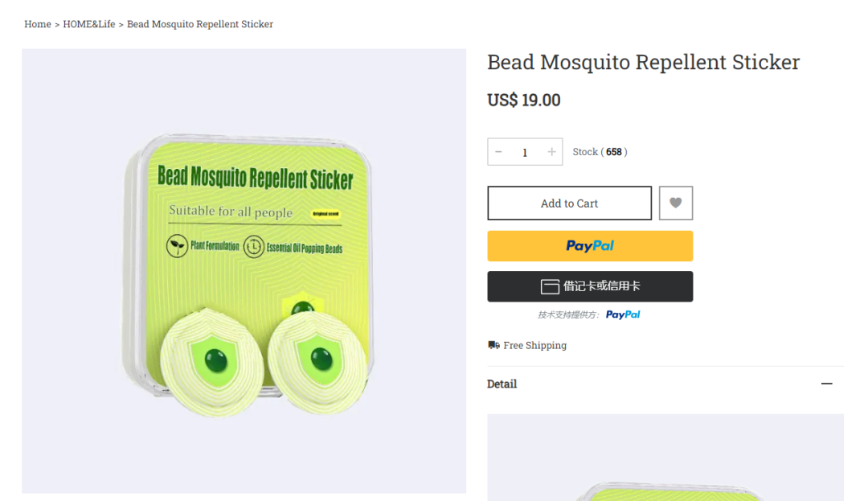Screen dimensions: 868x501
Task: Pay with the yellow PayPal button
Action: [x=590, y=246]
